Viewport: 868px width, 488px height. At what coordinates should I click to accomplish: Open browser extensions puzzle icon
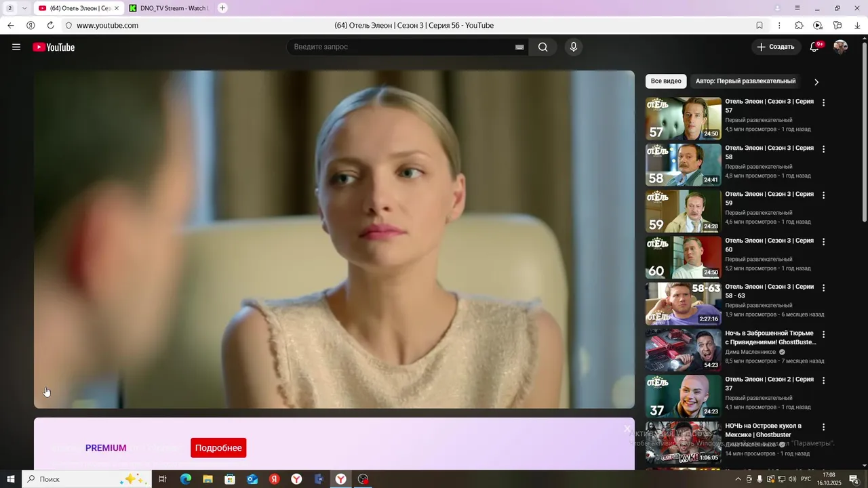pyautogui.click(x=799, y=25)
